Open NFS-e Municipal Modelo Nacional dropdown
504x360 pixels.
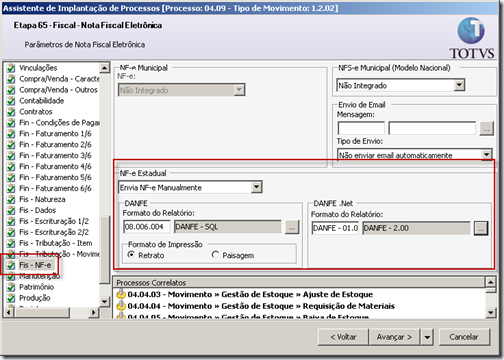459,85
